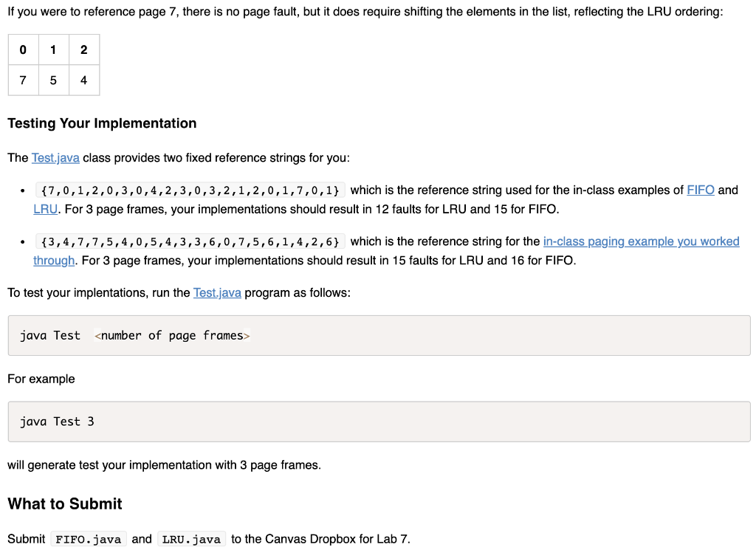Click the FIFO.java inline code label

[x=89, y=539]
